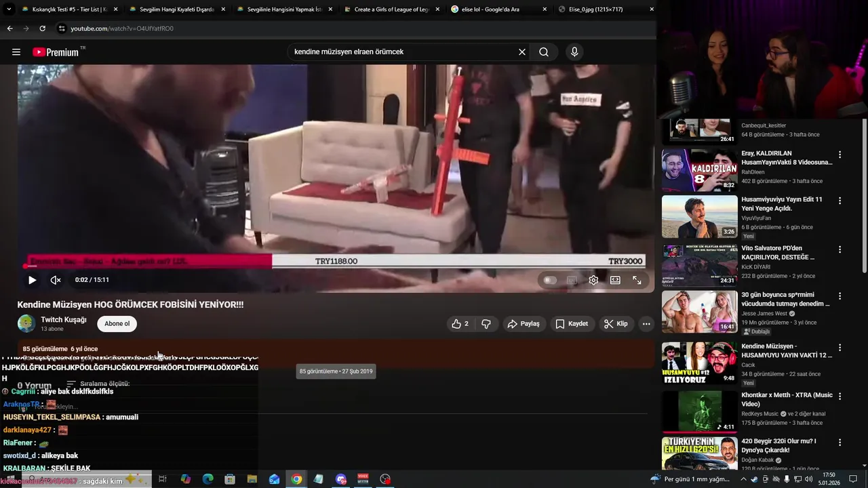Screen dimensions: 868x488
Task: Open options menu for 420 Beygir video
Action: pos(840,442)
